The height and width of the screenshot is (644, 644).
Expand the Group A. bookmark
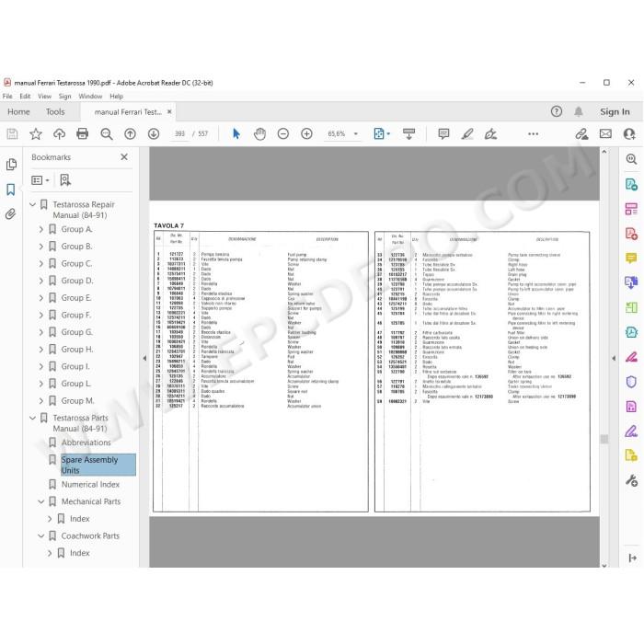pyautogui.click(x=41, y=230)
